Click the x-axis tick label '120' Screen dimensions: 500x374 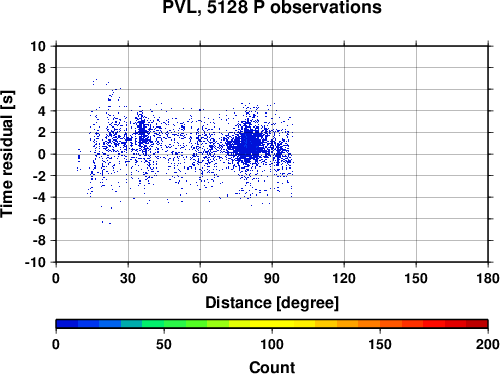pyautogui.click(x=344, y=278)
